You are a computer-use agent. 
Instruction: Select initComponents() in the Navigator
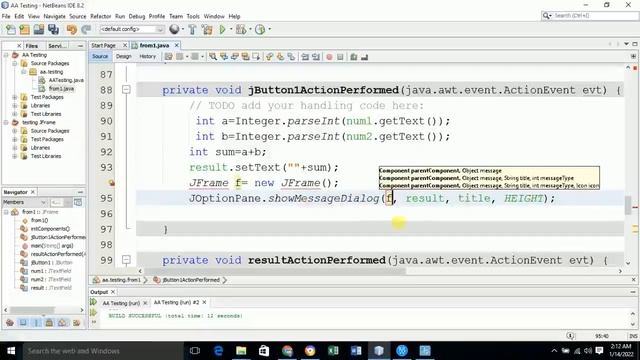coord(50,229)
